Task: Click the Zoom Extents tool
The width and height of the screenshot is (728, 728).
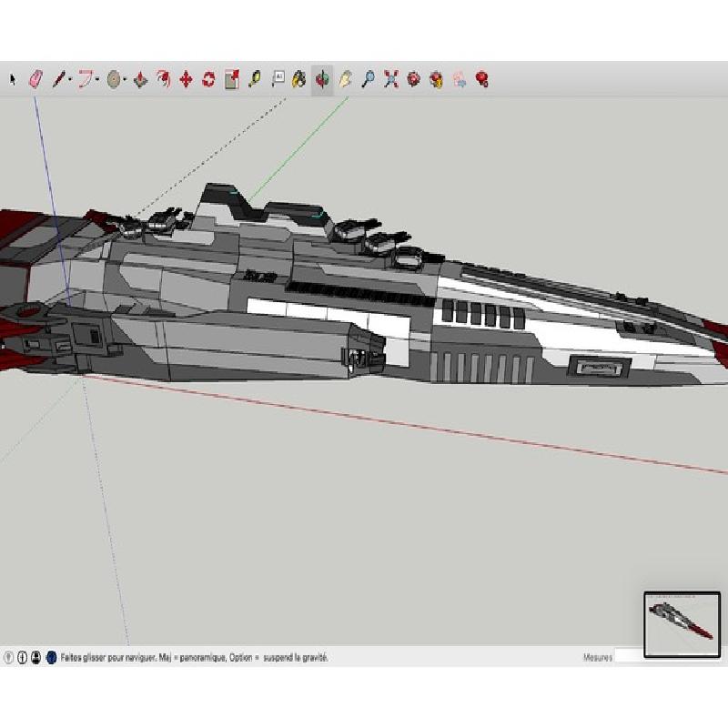Action: [x=391, y=80]
